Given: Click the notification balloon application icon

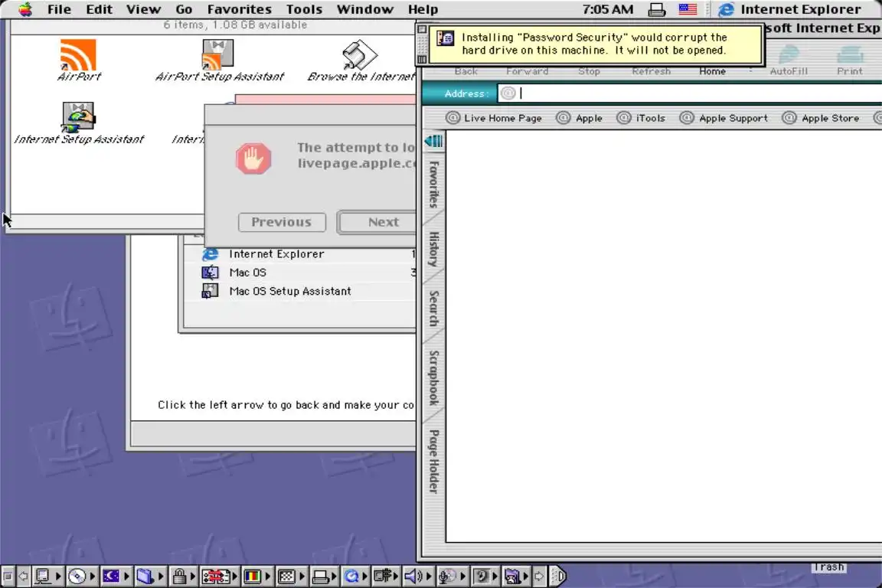Looking at the screenshot, I should click(445, 38).
